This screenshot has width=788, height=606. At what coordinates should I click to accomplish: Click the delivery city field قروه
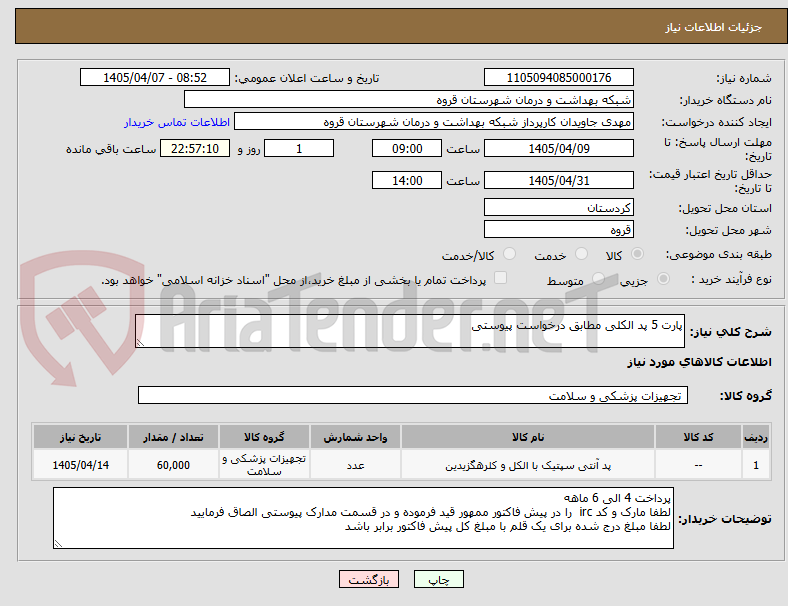coord(558,229)
